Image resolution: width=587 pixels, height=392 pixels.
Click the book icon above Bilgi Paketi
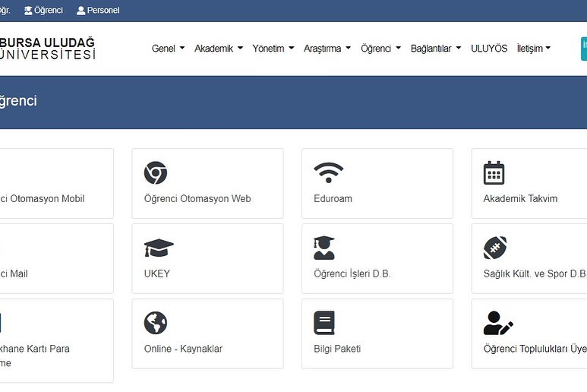324,323
